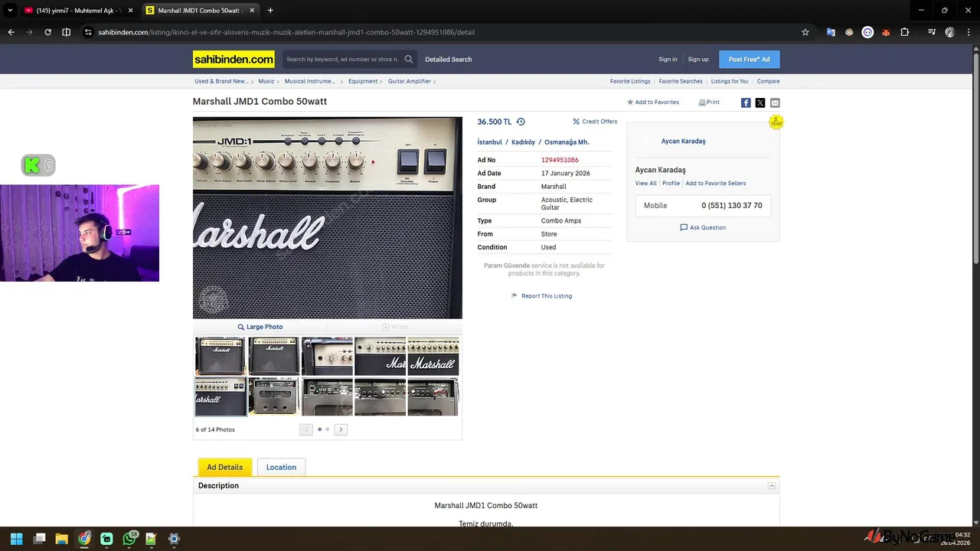Click Post Free Ad button
980x551 pixels.
tap(750, 59)
